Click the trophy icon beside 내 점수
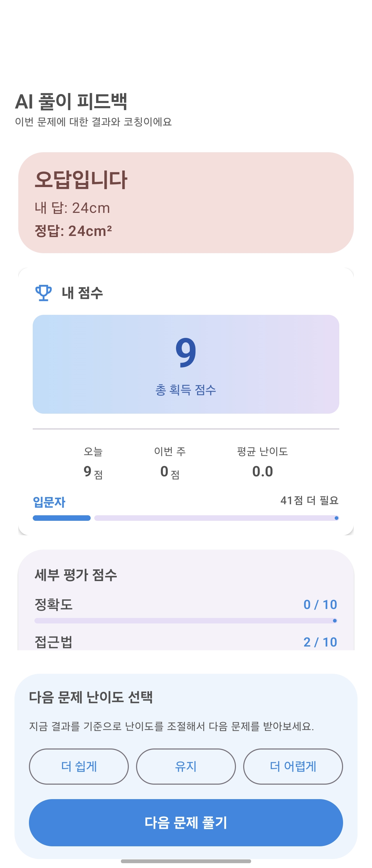 click(43, 293)
